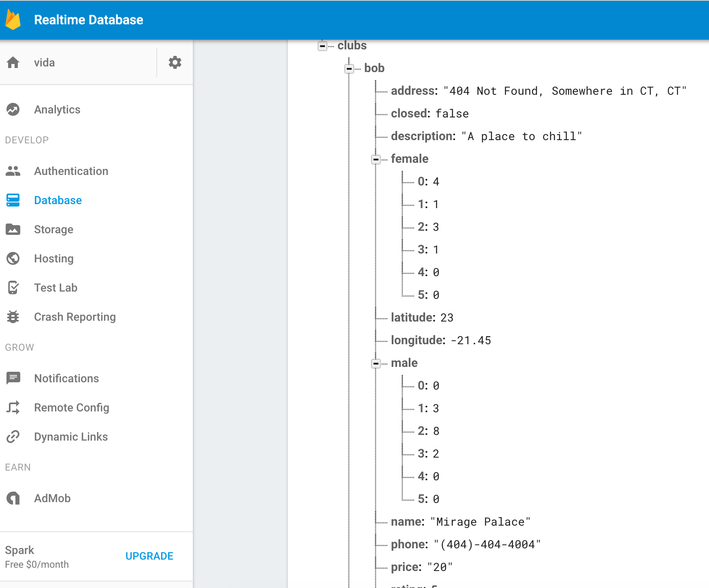The width and height of the screenshot is (709, 588).
Task: Open Test Lab section
Action: tap(56, 288)
